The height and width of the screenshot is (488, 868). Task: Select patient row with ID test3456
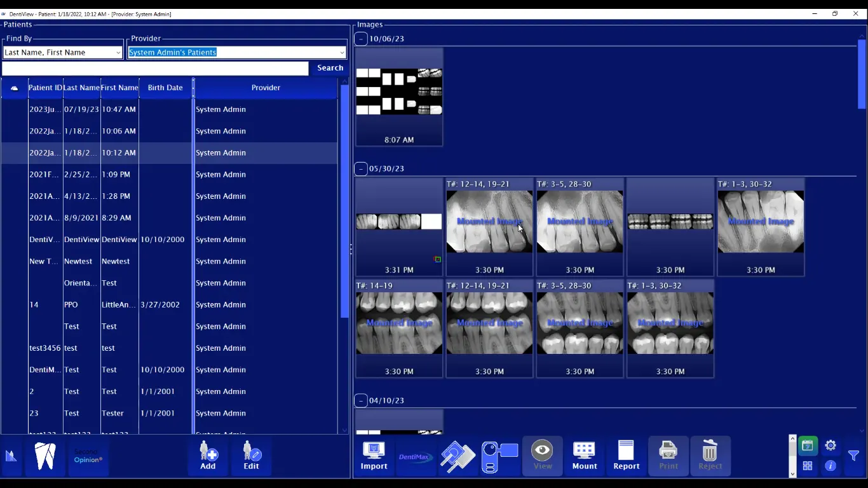[169, 348]
